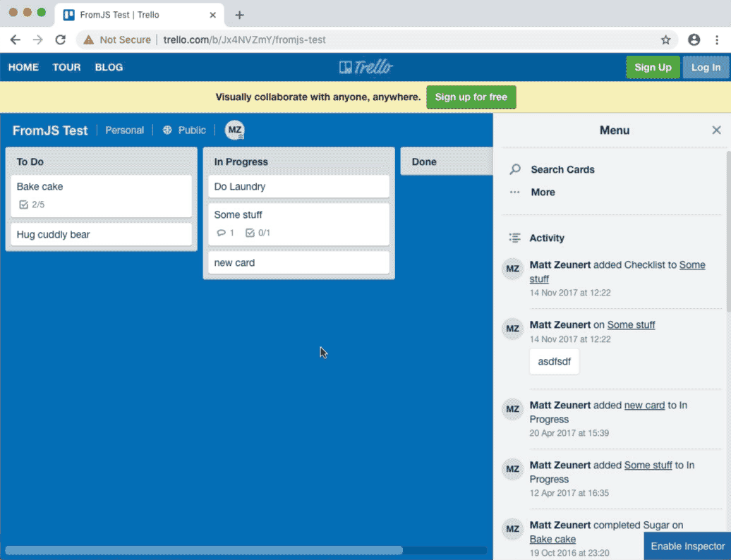Screen dimensions: 731x560
Task: Click the Trello favicon on the tab
Action: 69,15
